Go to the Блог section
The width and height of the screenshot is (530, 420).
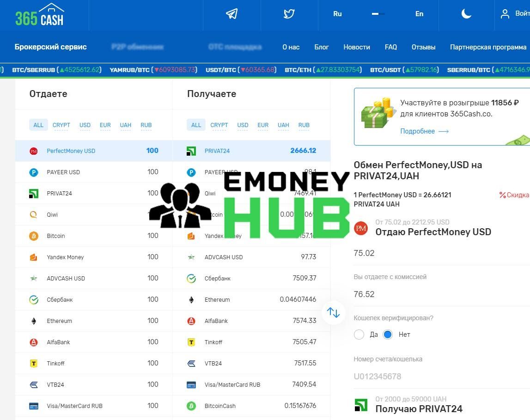tap(322, 47)
